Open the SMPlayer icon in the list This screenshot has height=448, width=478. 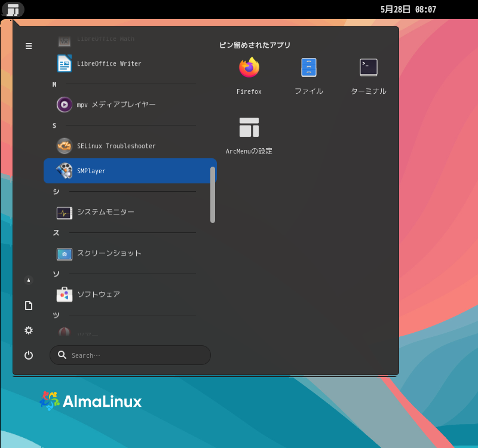click(65, 171)
